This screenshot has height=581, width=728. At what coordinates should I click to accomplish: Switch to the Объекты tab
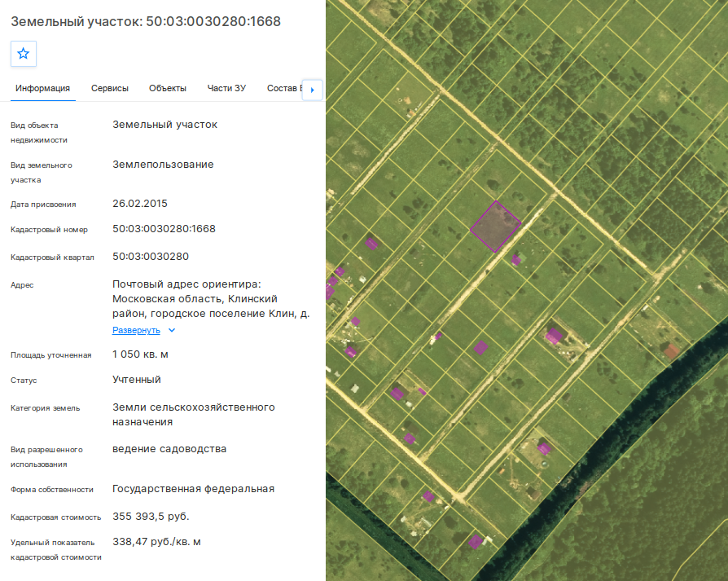pyautogui.click(x=168, y=88)
